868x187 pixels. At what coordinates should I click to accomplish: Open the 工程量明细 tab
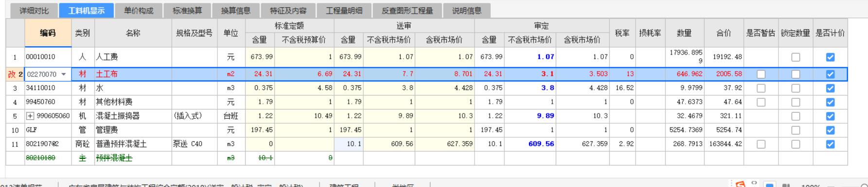coord(344,11)
